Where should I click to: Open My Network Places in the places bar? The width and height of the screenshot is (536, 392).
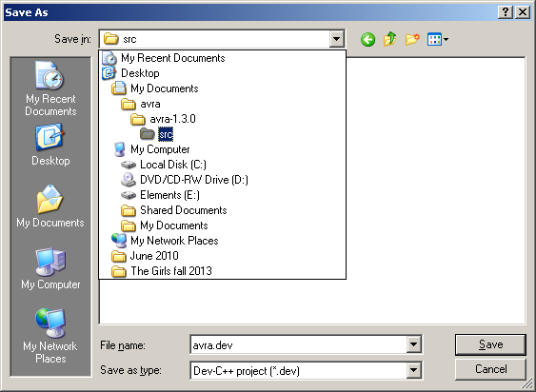tap(50, 336)
